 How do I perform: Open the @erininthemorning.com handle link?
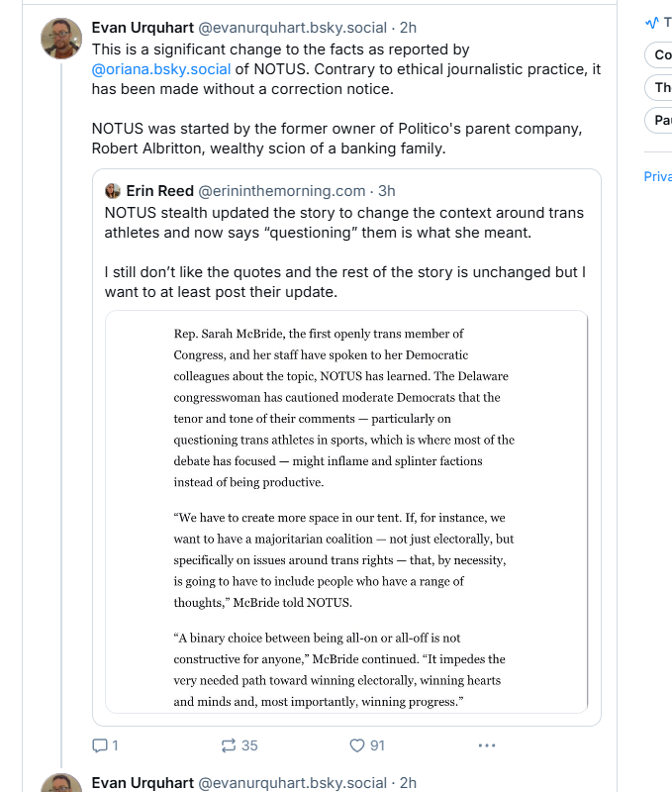coord(282,191)
